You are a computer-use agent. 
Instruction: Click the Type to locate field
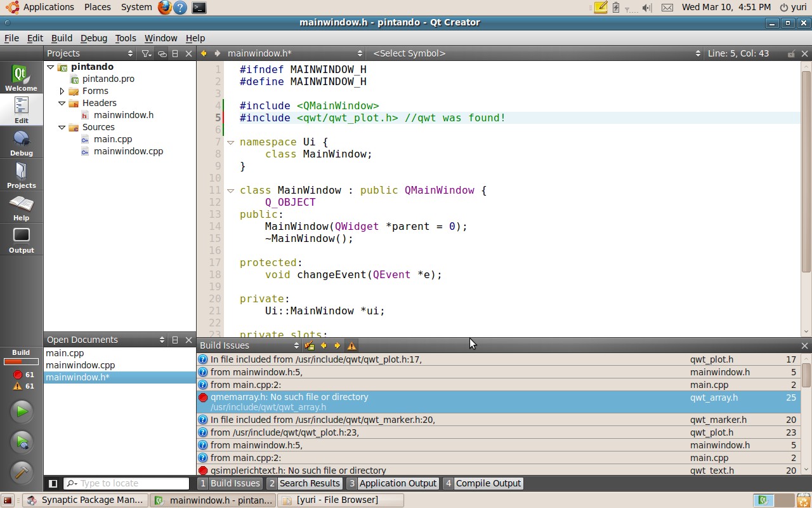click(x=127, y=483)
